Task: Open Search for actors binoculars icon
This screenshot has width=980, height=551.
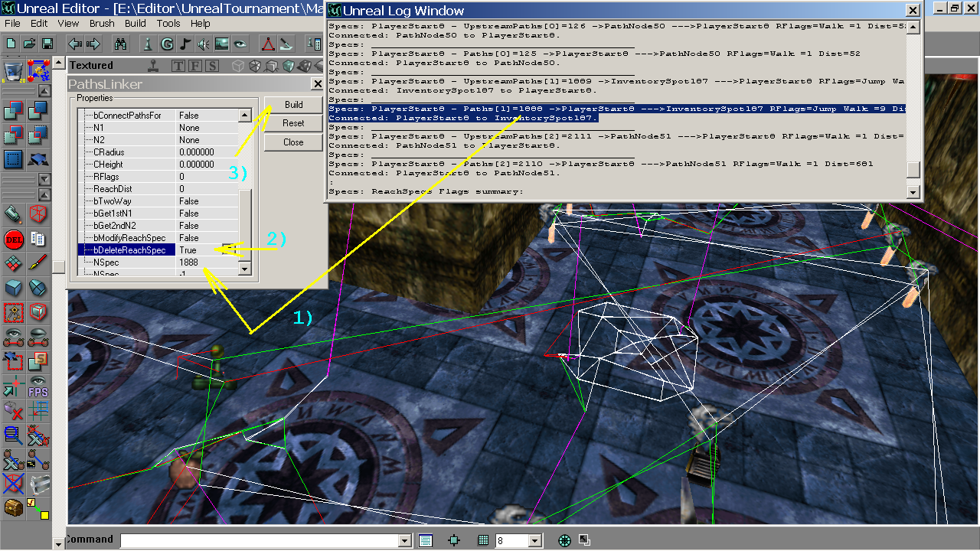Action: (120, 44)
